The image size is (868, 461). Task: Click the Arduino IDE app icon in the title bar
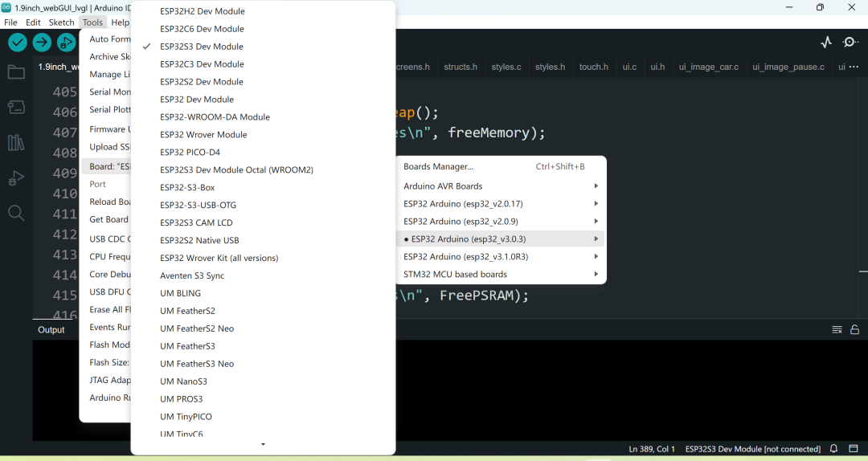(6, 7)
